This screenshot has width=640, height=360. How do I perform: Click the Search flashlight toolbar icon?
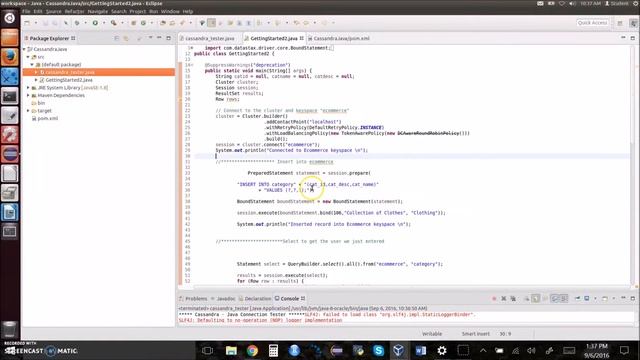(x=182, y=23)
